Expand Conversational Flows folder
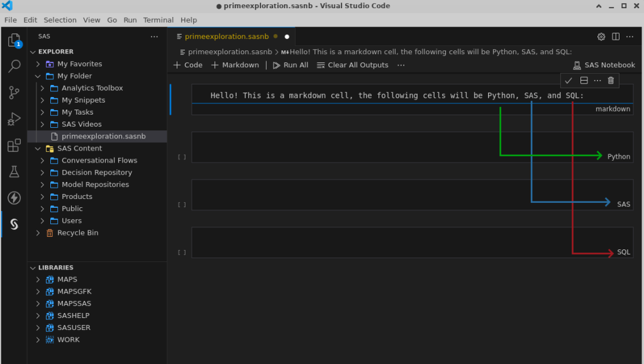 [x=42, y=161]
